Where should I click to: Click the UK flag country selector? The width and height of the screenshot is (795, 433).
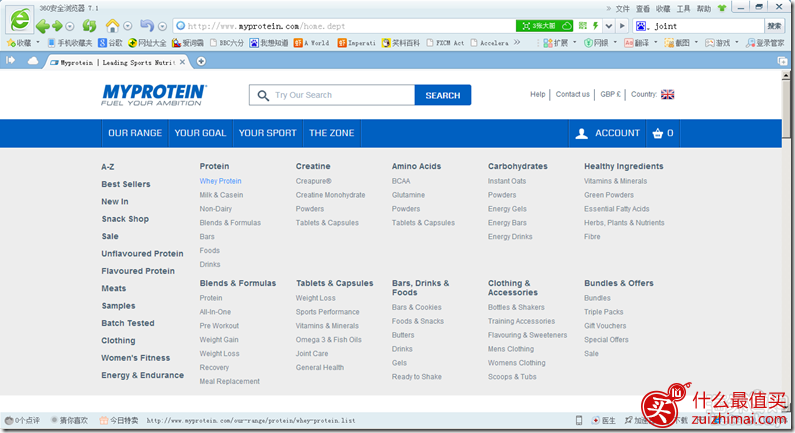pos(668,94)
